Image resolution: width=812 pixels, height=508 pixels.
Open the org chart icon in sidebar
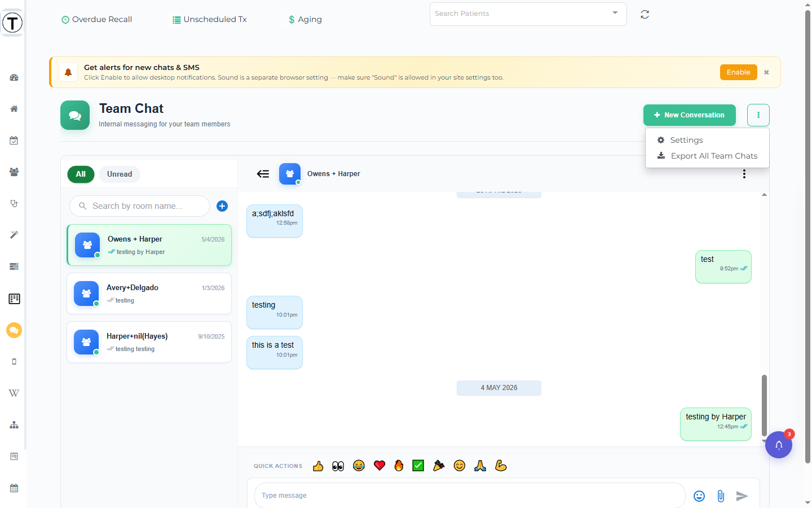click(x=14, y=425)
